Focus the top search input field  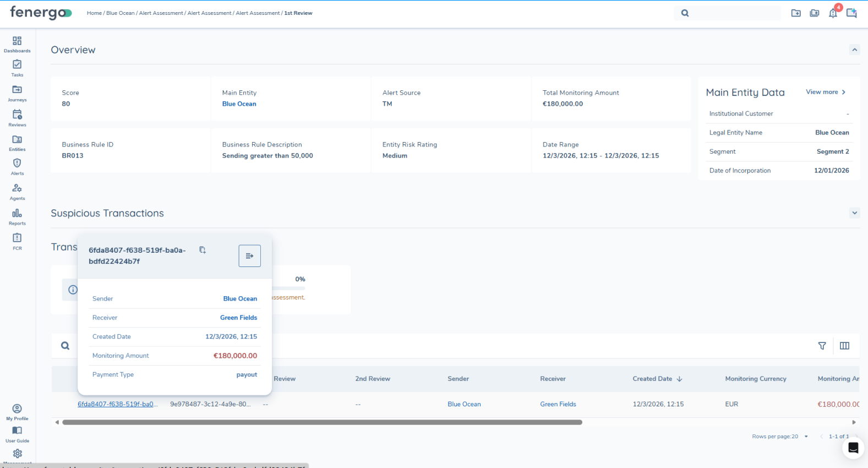tap(735, 13)
